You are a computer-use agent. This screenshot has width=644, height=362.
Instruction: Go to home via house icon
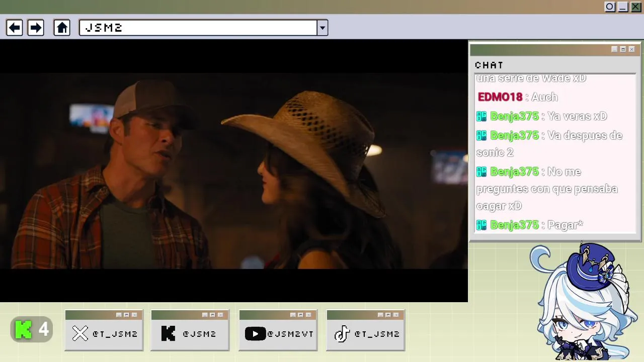tap(62, 28)
